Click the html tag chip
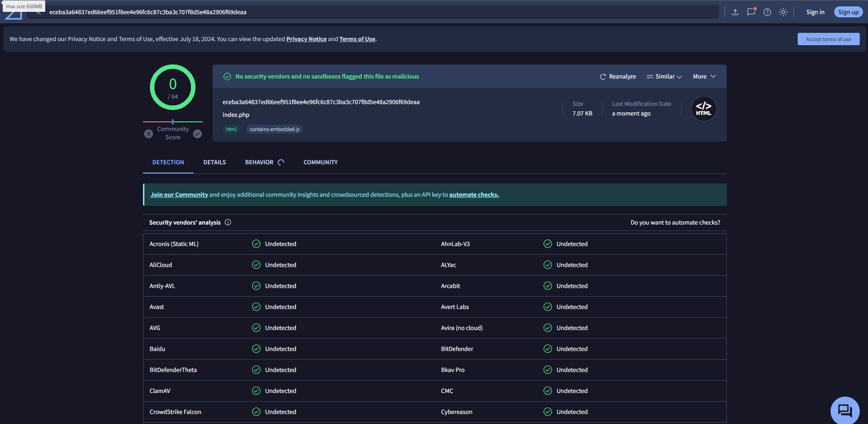Viewport: 868px width, 424px height. [x=231, y=129]
